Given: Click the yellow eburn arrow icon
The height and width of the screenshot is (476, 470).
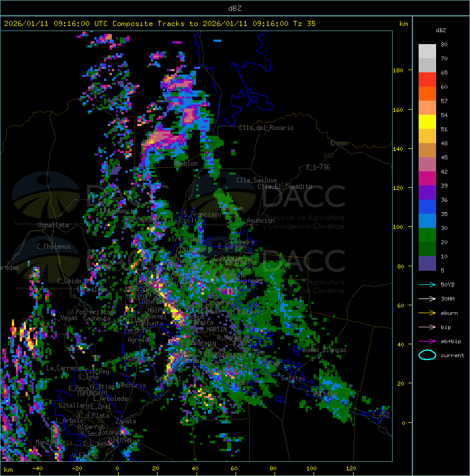Looking at the screenshot, I should [x=427, y=313].
